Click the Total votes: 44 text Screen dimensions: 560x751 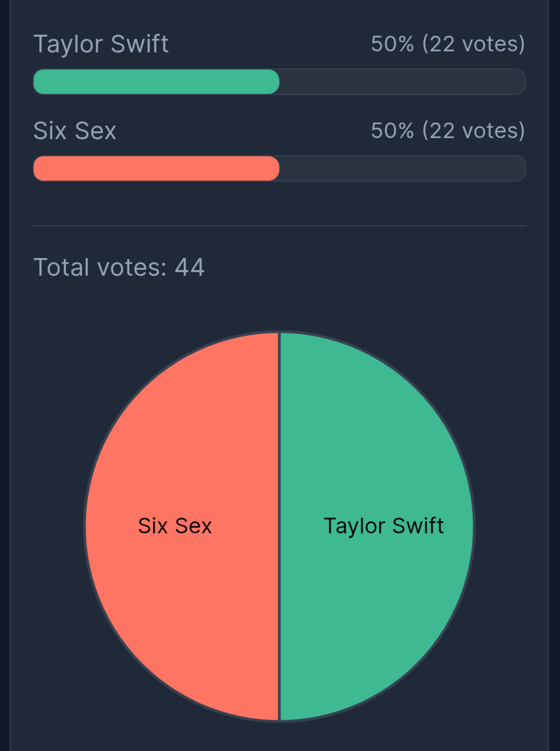119,267
